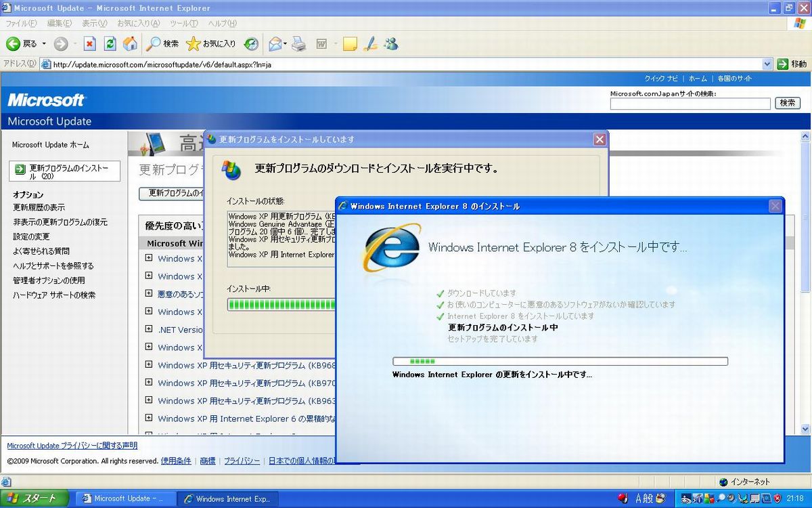Click the yellow note Discuss icon
This screenshot has width=812, height=508.
coord(350,44)
